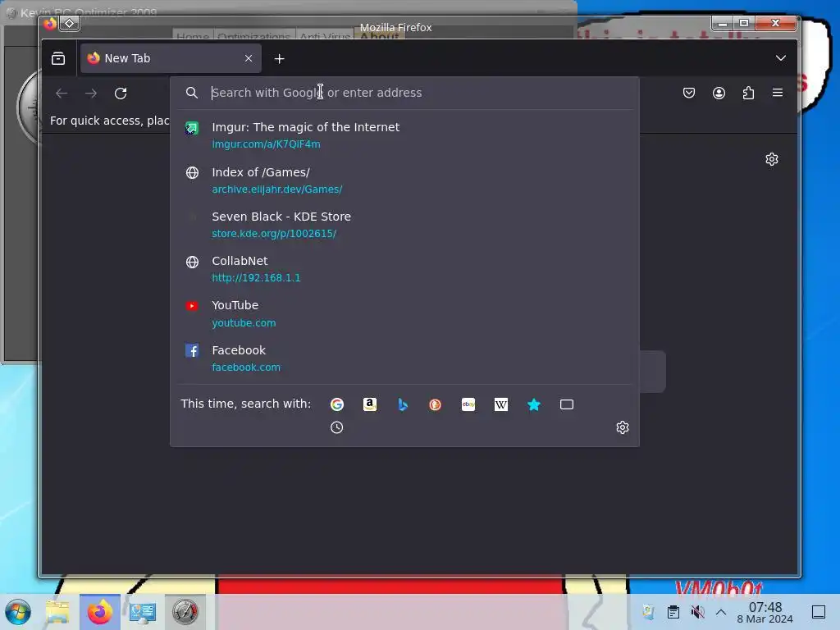This screenshot has height=630, width=840.
Task: Search this time with Wikipedia
Action: point(501,404)
